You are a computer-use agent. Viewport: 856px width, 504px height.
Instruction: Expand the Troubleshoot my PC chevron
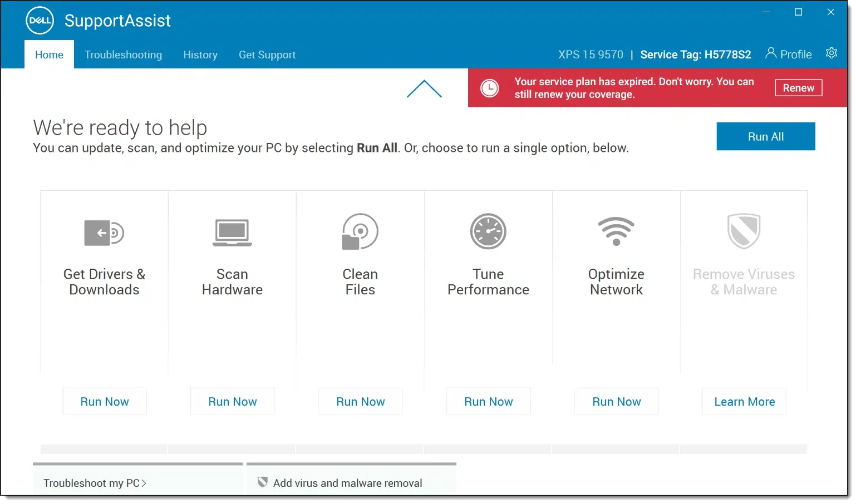[144, 483]
